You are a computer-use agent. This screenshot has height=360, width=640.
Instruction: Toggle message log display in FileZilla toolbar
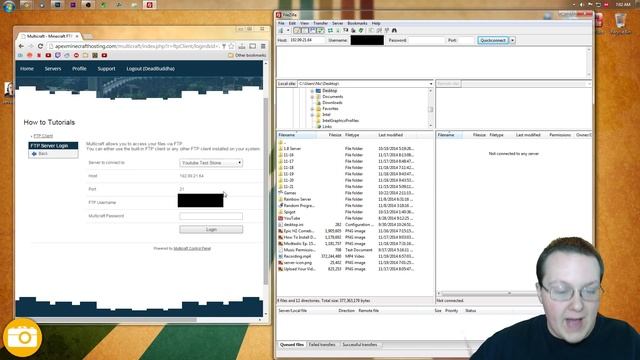(x=297, y=31)
